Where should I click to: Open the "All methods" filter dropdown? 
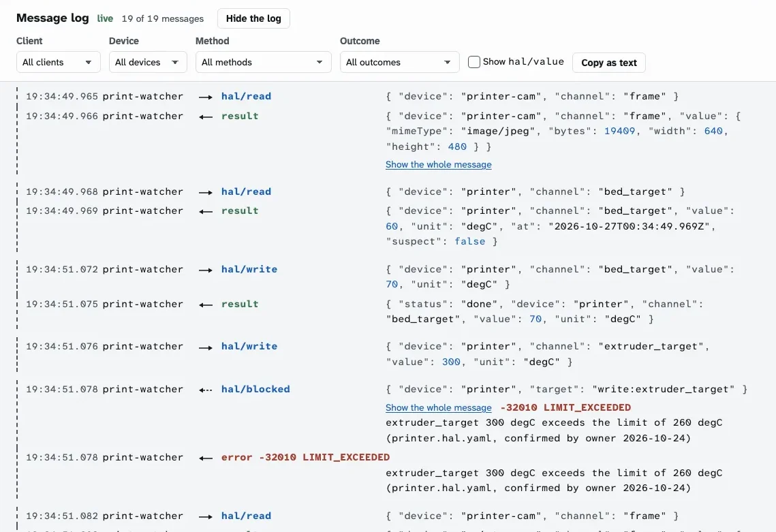point(263,63)
